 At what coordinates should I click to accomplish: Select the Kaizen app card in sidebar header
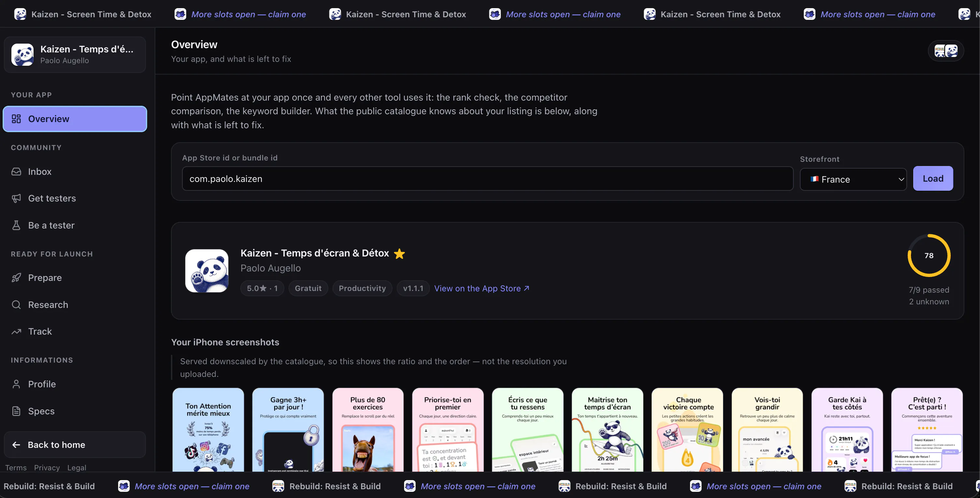tap(75, 54)
